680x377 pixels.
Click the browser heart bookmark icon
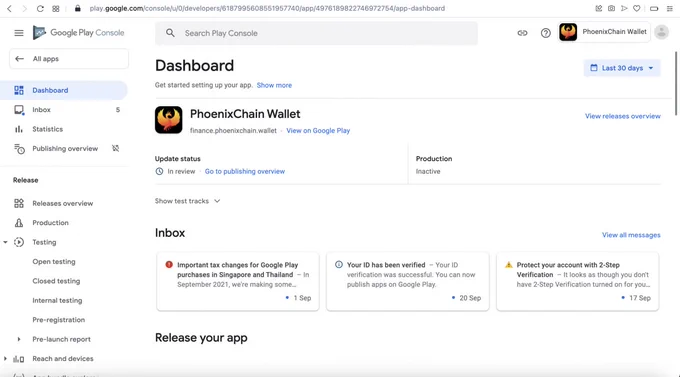pos(636,8)
